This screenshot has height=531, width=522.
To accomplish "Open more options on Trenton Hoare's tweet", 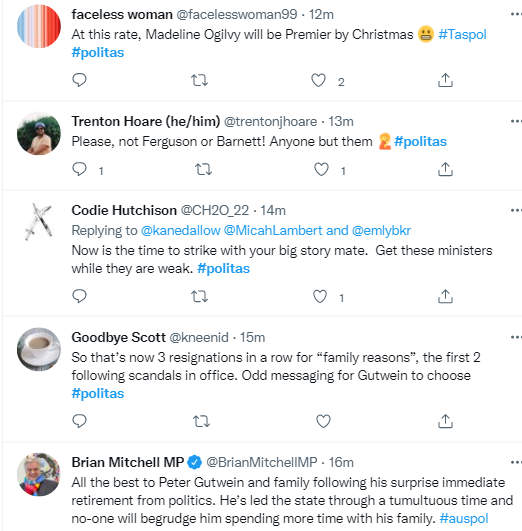I will point(516,121).
